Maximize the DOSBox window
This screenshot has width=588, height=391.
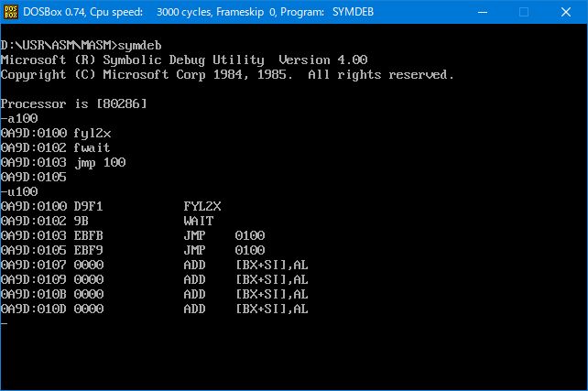pyautogui.click(x=524, y=12)
